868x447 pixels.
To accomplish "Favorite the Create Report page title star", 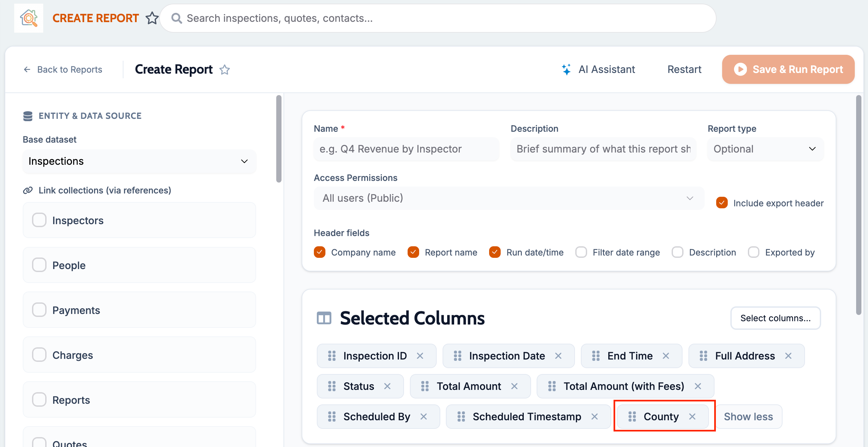I will pyautogui.click(x=225, y=70).
